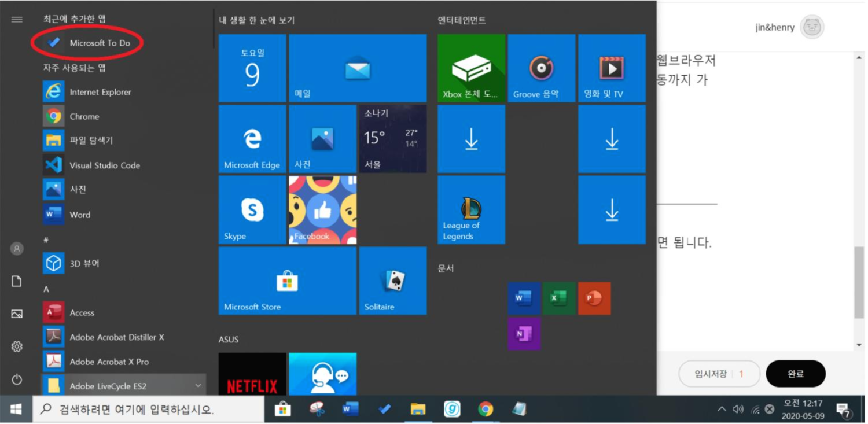Open the Excel tile under 문서 group
The image size is (868, 424).
tap(559, 298)
